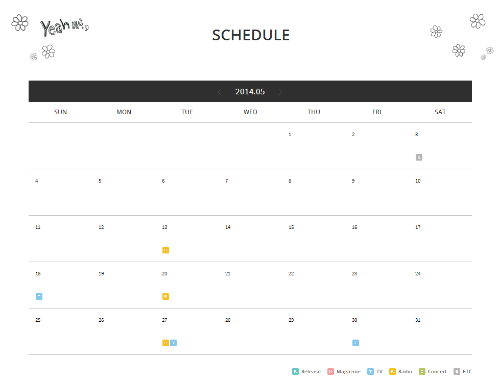Click the pink Magazine legend icon

coord(331,371)
